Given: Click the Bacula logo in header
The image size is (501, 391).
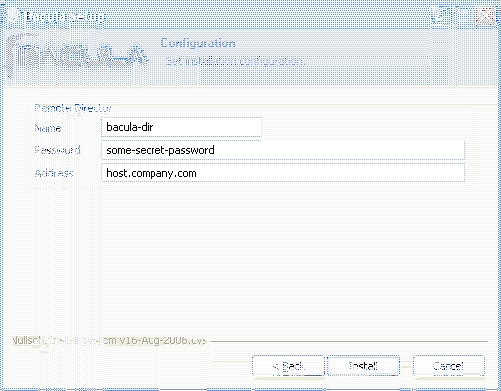Looking at the screenshot, I should (77, 57).
